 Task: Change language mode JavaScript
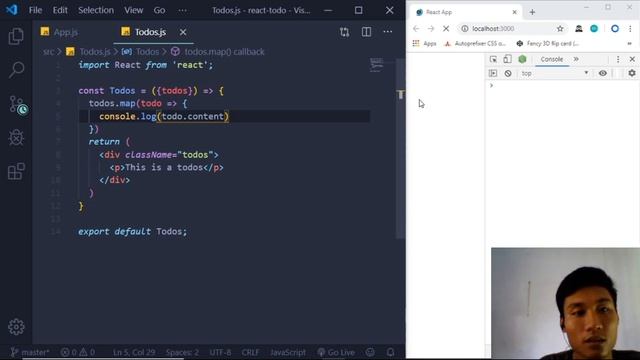click(x=288, y=352)
